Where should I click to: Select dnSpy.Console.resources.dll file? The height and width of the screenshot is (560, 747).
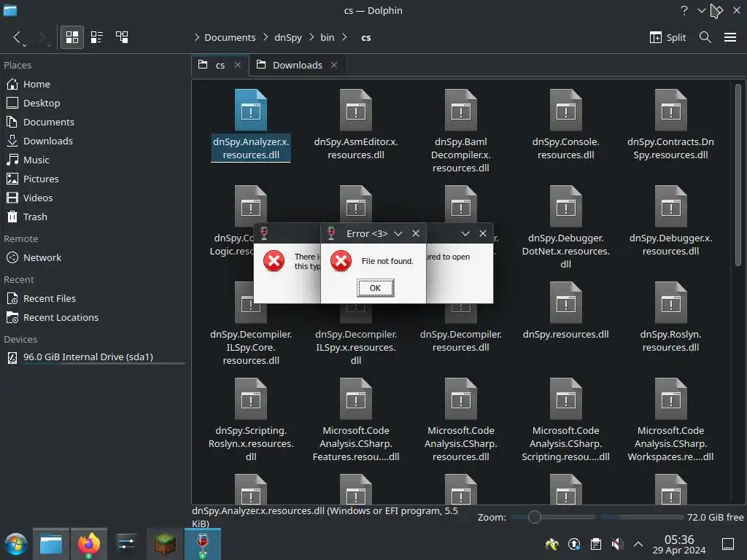click(565, 125)
